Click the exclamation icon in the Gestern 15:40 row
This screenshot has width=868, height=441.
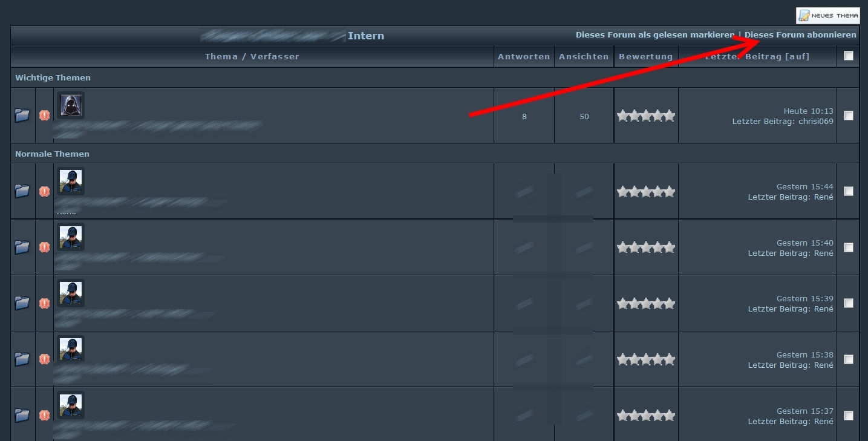click(45, 247)
